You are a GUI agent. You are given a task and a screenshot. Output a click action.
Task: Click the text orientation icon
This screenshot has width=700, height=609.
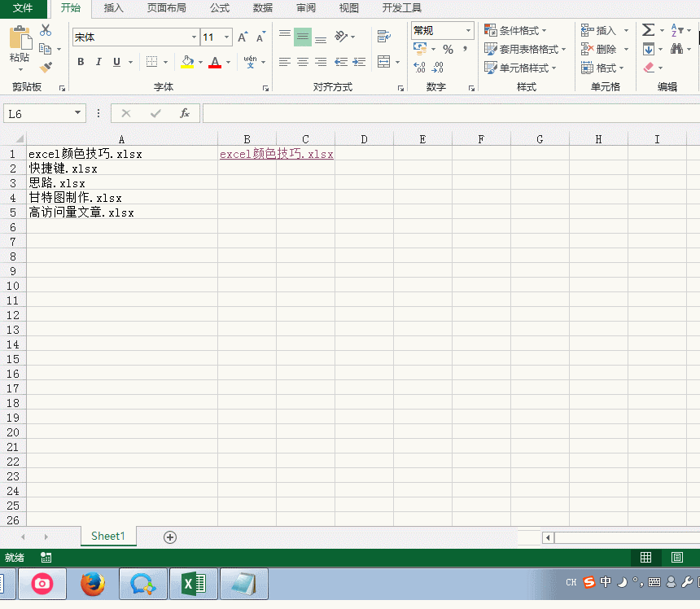(341, 37)
